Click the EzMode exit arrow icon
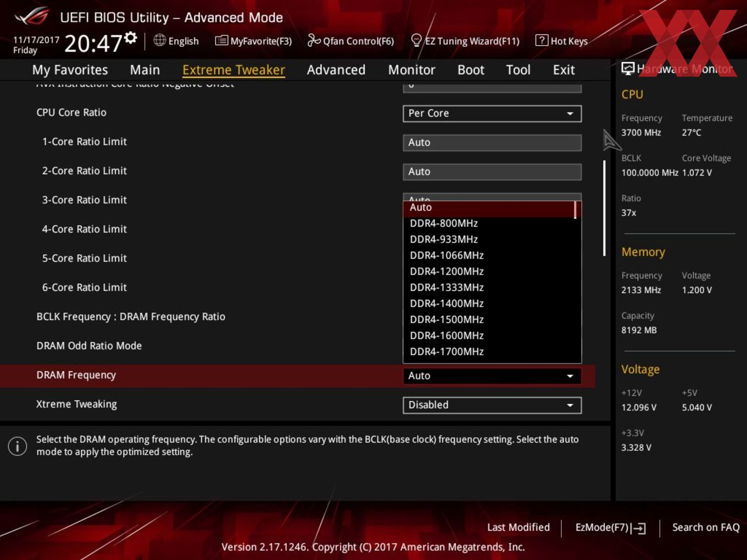The width and height of the screenshot is (747, 560). pyautogui.click(x=638, y=528)
